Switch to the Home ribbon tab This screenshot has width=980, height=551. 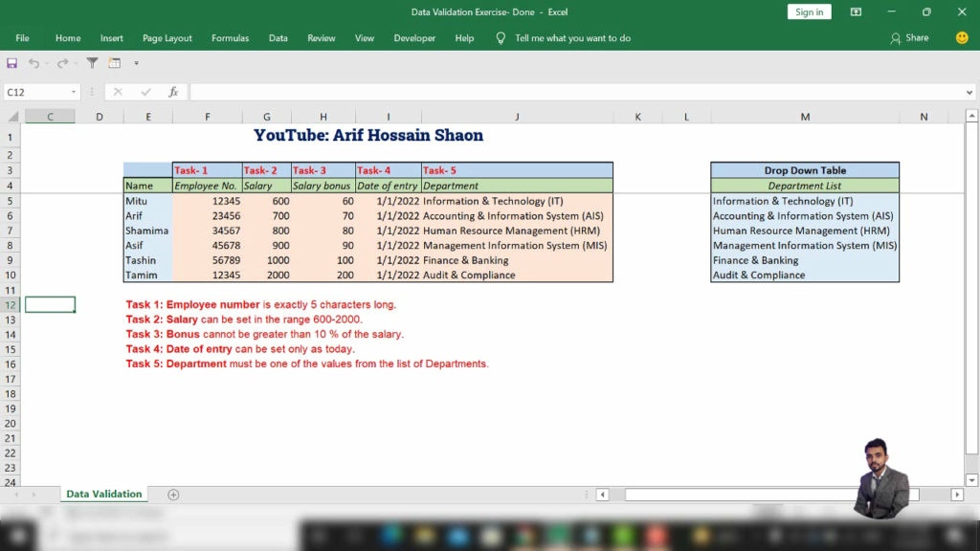point(68,38)
